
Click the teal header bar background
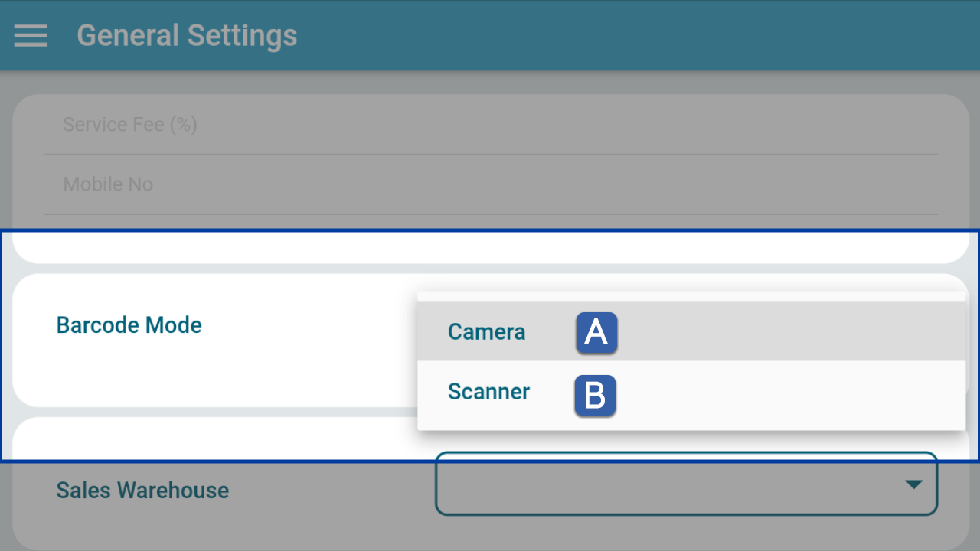[612, 35]
